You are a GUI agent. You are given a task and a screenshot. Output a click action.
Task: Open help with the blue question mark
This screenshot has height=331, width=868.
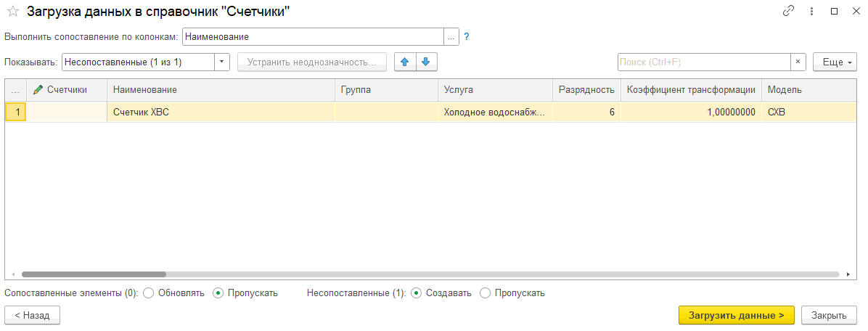[x=466, y=37]
